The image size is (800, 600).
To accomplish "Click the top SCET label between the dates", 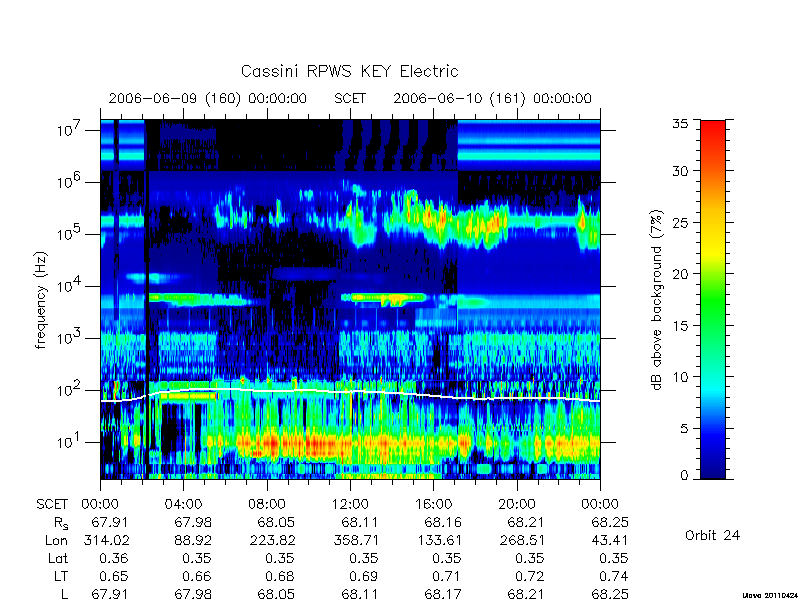I will point(350,98).
